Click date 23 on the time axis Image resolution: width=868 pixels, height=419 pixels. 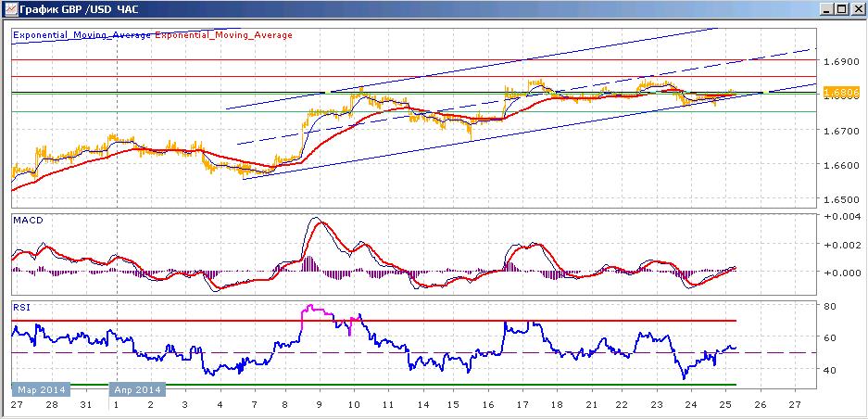[x=658, y=406]
